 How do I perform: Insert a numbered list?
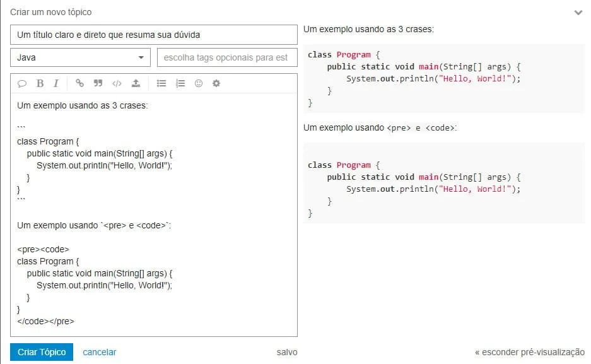[180, 83]
